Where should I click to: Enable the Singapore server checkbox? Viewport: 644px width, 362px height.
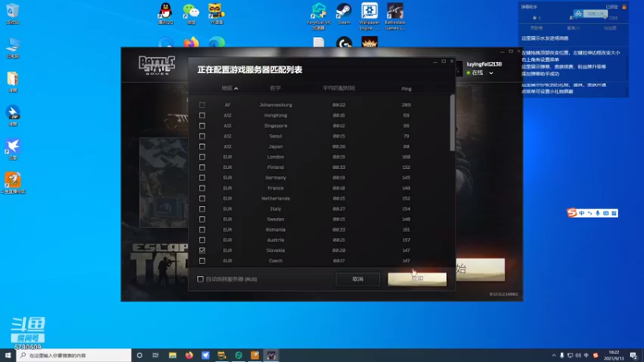(x=202, y=126)
